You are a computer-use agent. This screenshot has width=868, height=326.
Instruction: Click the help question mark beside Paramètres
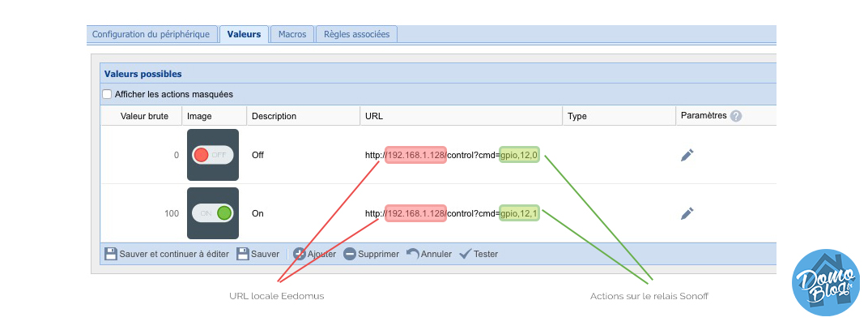(736, 116)
